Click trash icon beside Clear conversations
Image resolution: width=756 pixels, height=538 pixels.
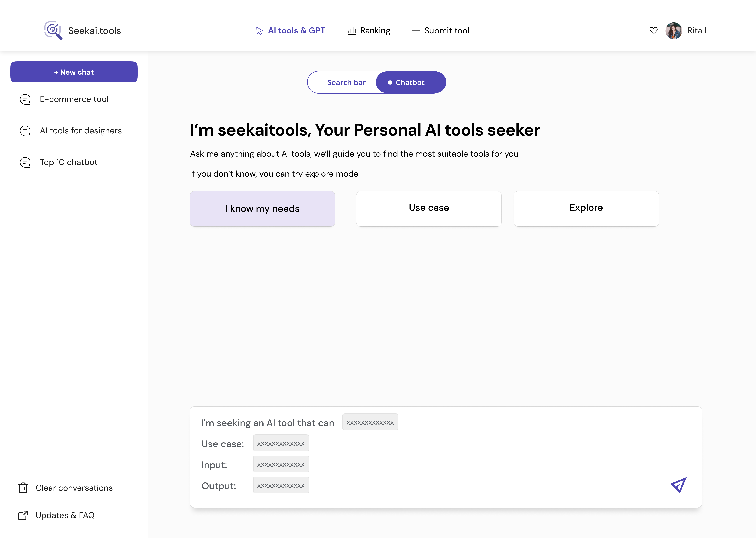23,488
